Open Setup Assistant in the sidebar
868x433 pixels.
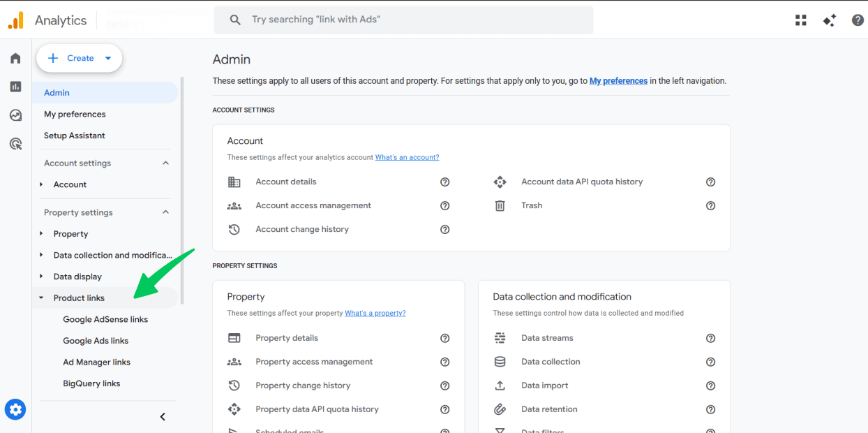point(75,135)
